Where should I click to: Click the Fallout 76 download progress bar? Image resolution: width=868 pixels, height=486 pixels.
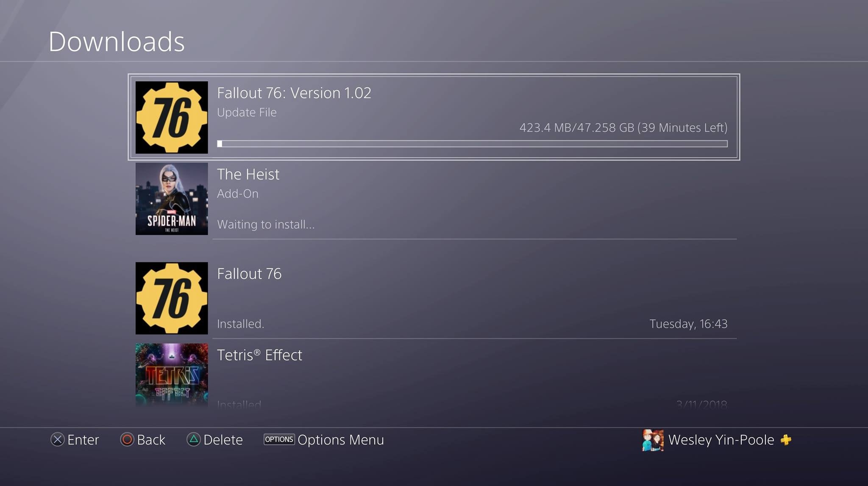click(472, 144)
